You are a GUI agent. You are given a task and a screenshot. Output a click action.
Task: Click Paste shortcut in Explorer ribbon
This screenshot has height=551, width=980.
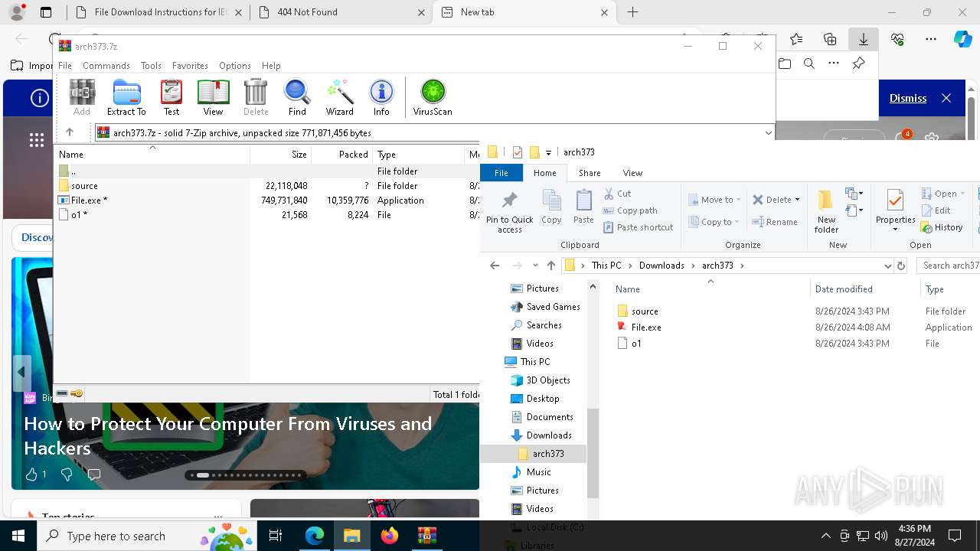click(638, 227)
